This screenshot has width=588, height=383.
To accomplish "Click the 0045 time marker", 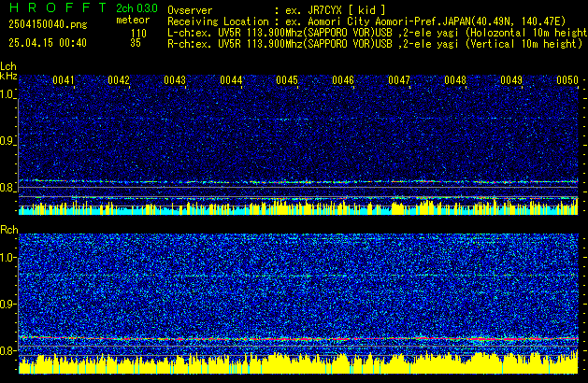I will tap(287, 80).
